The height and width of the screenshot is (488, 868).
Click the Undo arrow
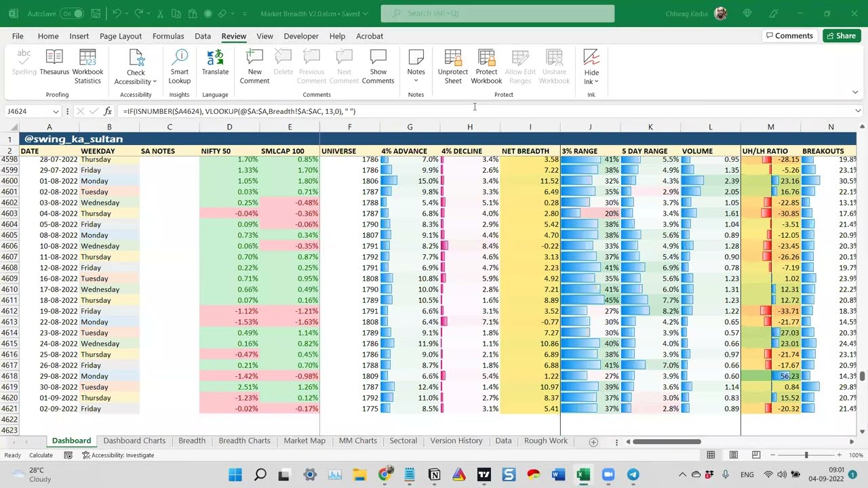point(117,14)
